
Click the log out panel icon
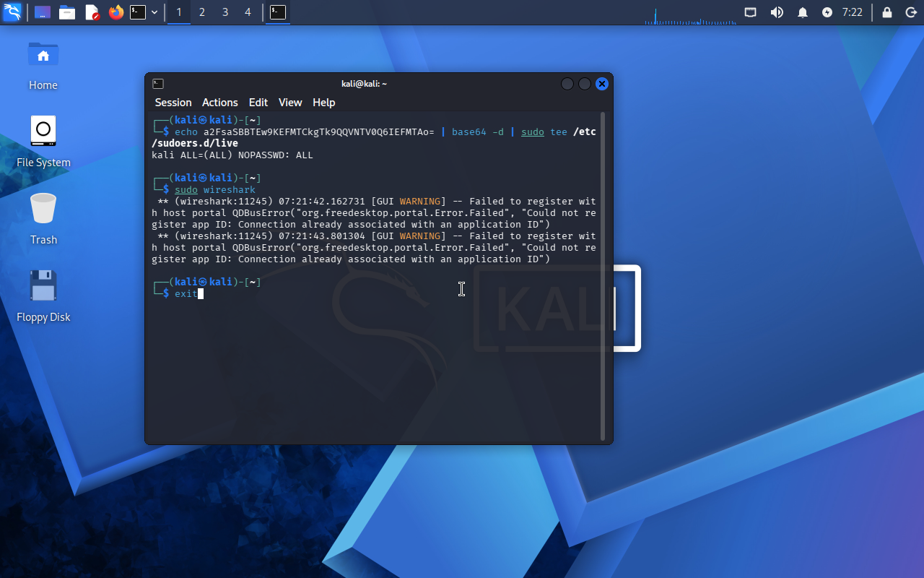[x=910, y=12]
